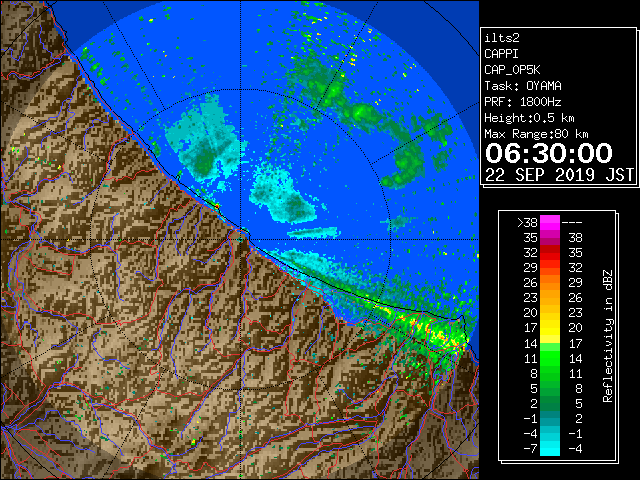Select the 'Height:0.5 km' line
This screenshot has height=480, width=640.
pyautogui.click(x=529, y=118)
